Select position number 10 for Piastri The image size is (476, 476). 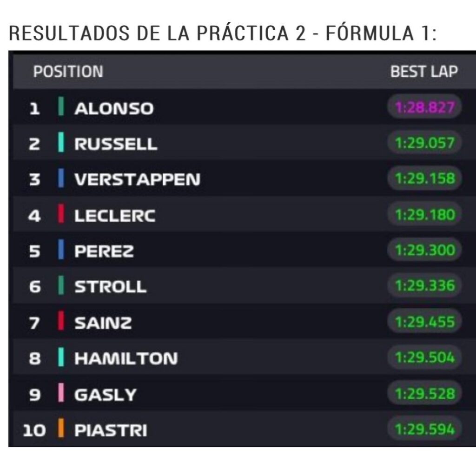[34, 430]
